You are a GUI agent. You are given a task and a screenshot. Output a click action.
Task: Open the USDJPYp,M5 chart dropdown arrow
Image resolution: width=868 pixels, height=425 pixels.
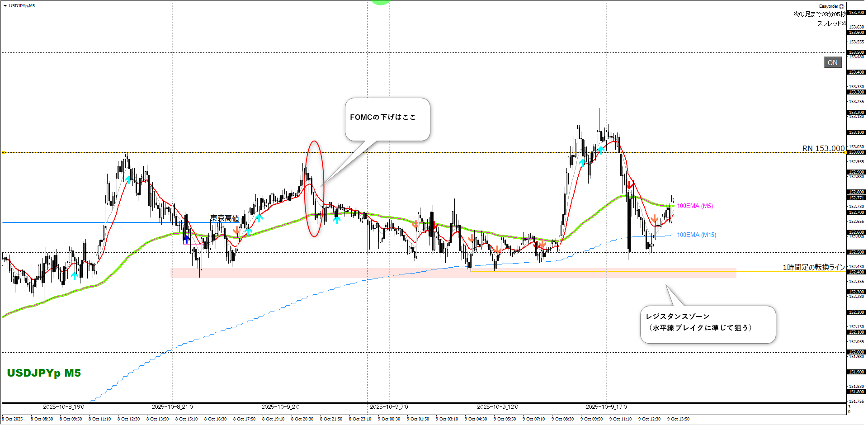coord(5,6)
